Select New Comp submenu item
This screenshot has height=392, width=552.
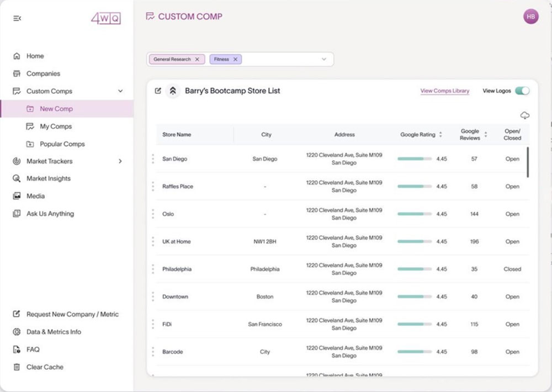coord(56,109)
